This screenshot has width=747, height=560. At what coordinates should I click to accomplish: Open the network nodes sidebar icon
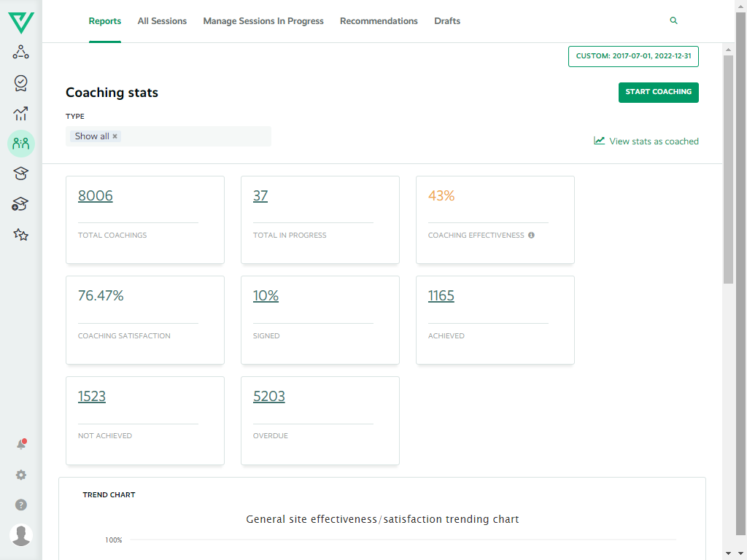pyautogui.click(x=21, y=52)
